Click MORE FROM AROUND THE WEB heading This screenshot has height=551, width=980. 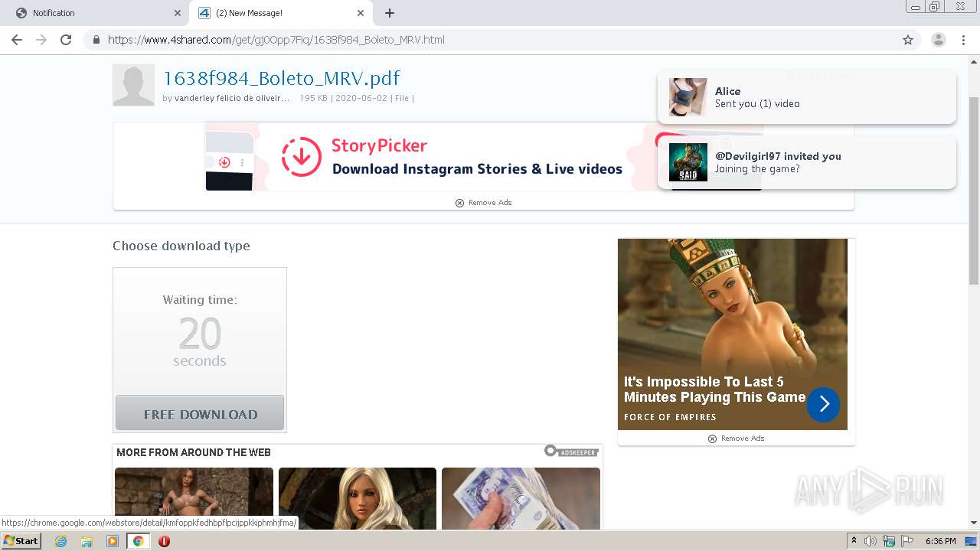[x=194, y=452]
